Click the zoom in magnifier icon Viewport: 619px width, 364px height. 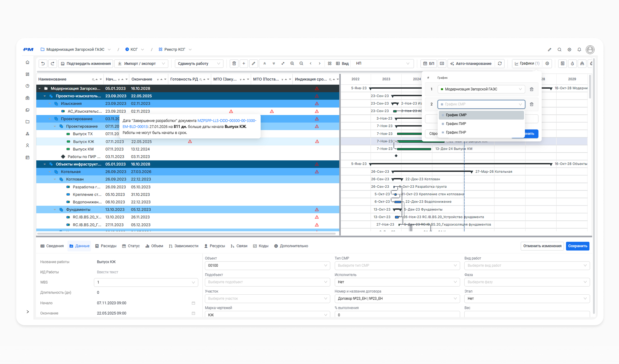(292, 63)
